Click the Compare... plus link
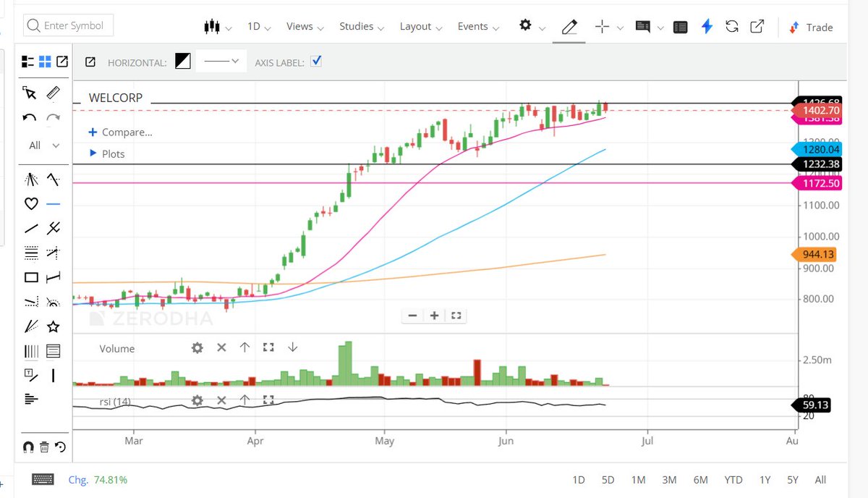The height and width of the screenshot is (498, 868). [x=120, y=132]
